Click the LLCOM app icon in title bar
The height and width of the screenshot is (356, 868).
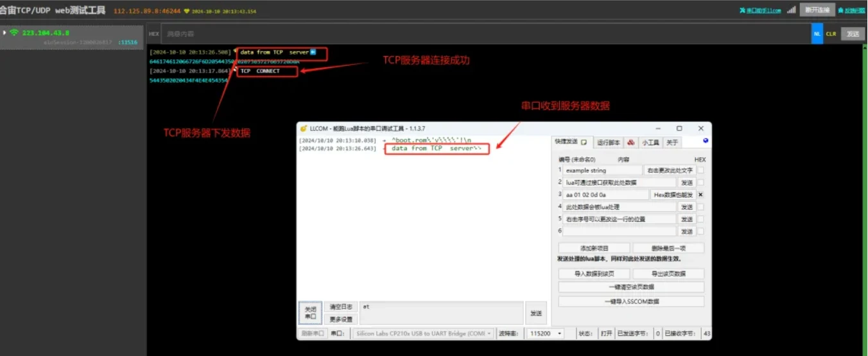pos(304,129)
